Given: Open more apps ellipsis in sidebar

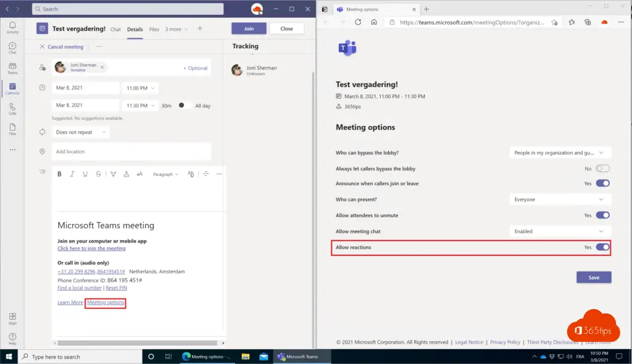Looking at the screenshot, I should click(x=12, y=149).
